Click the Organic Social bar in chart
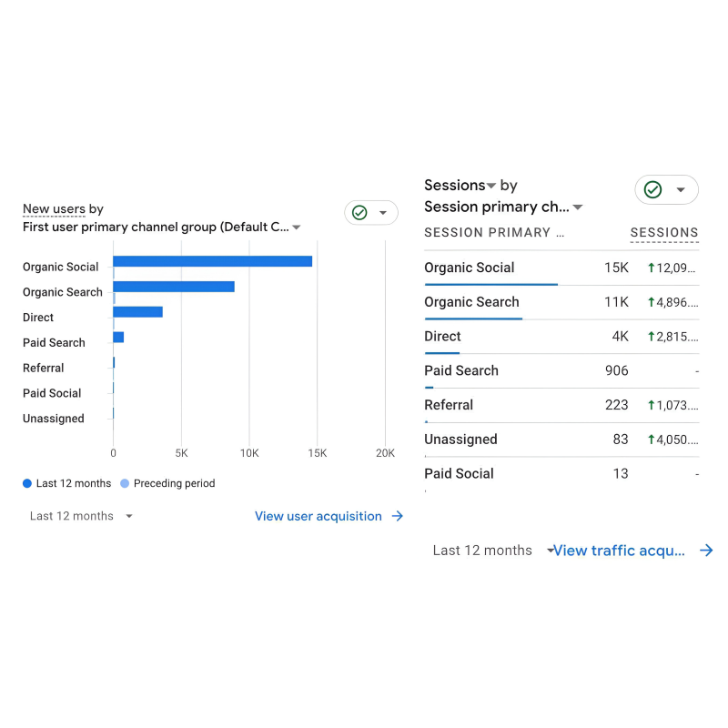Image resolution: width=728 pixels, height=728 pixels. [x=212, y=261]
